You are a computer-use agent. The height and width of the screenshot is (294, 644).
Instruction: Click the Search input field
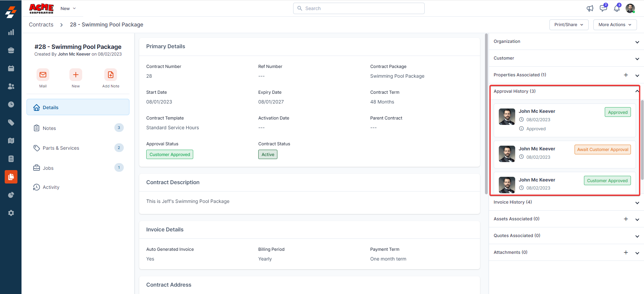click(x=359, y=8)
